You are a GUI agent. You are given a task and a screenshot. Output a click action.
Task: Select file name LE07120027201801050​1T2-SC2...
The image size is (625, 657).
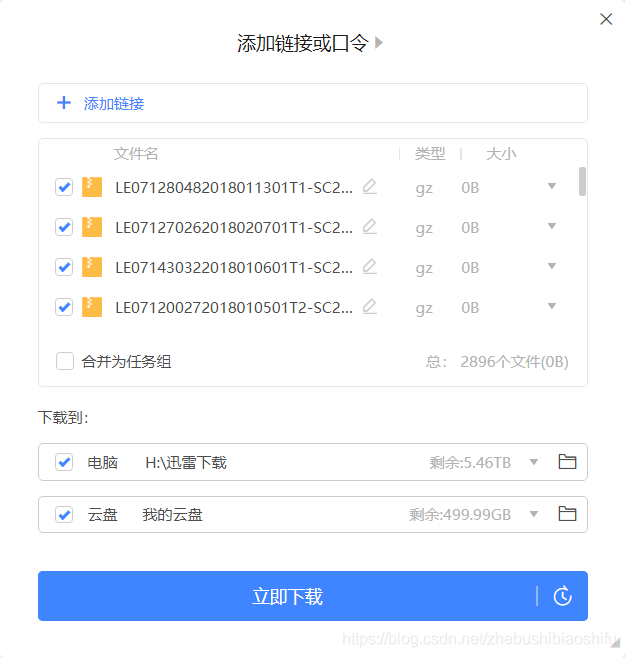(234, 308)
